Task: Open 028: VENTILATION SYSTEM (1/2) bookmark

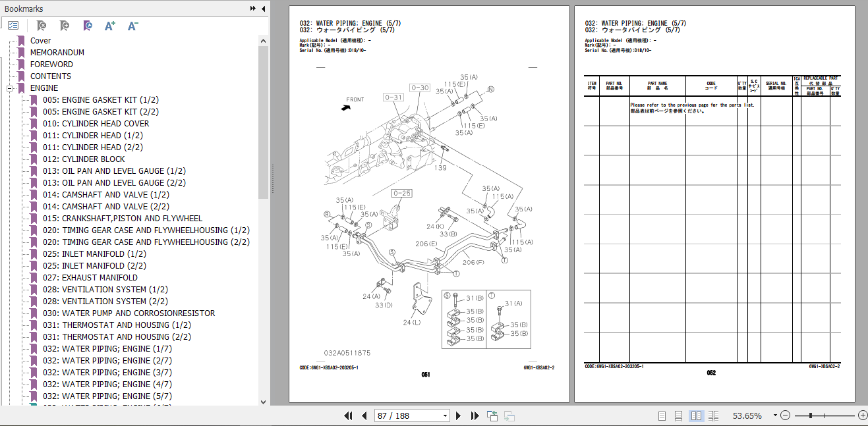Action: (x=105, y=290)
